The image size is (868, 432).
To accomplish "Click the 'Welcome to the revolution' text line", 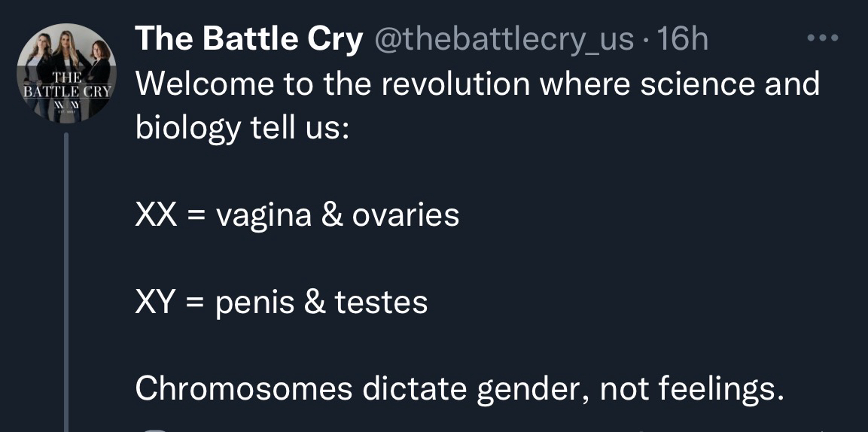I will coord(477,84).
